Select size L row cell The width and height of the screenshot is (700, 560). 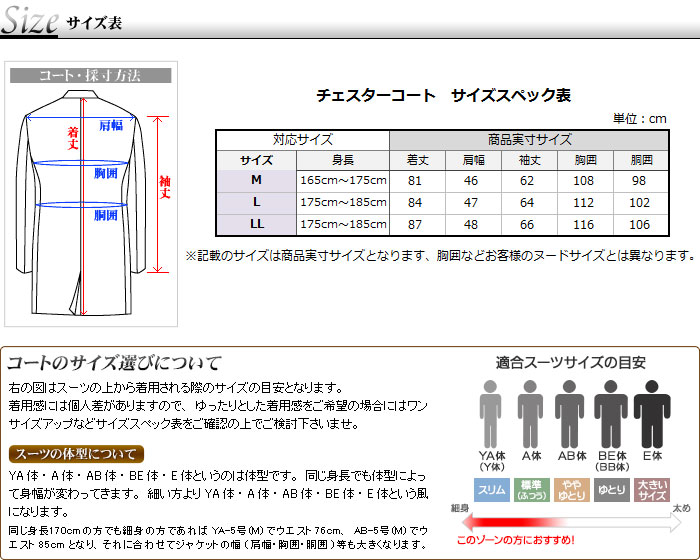pyautogui.click(x=256, y=202)
